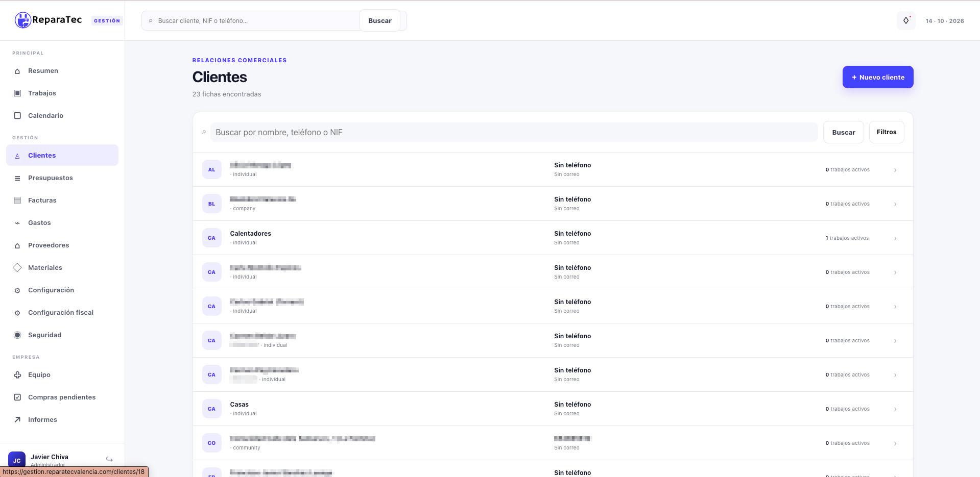Viewport: 980px width, 477px height.
Task: Click the Compras pendientes checkbox icon
Action: point(17,397)
